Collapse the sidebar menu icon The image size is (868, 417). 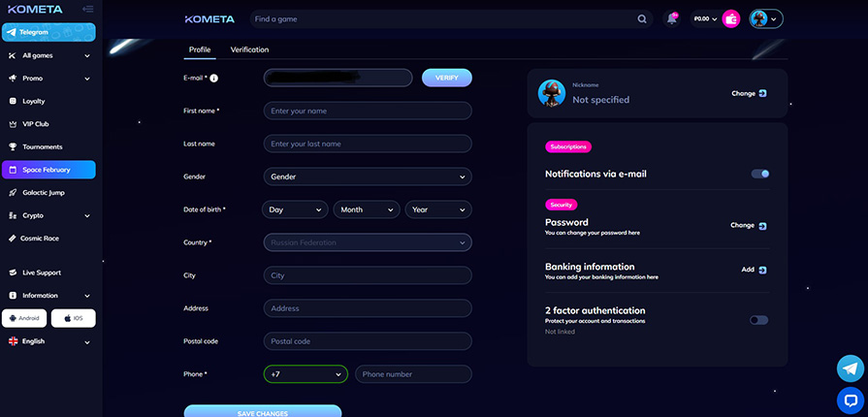click(x=87, y=10)
